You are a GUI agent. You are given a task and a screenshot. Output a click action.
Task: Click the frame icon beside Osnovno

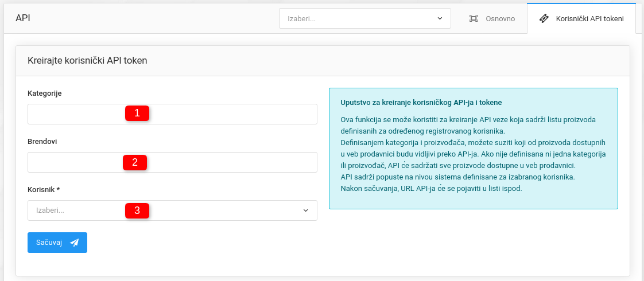point(474,18)
